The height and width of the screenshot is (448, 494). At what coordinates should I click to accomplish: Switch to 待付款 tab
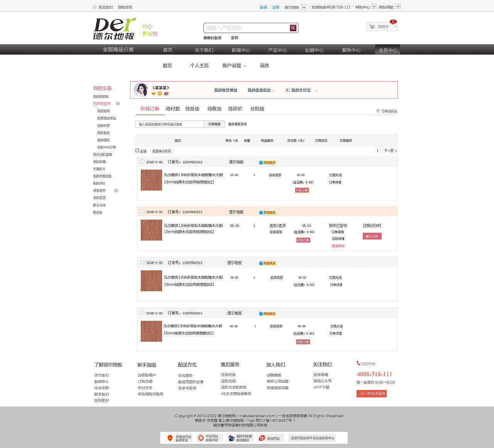point(173,109)
